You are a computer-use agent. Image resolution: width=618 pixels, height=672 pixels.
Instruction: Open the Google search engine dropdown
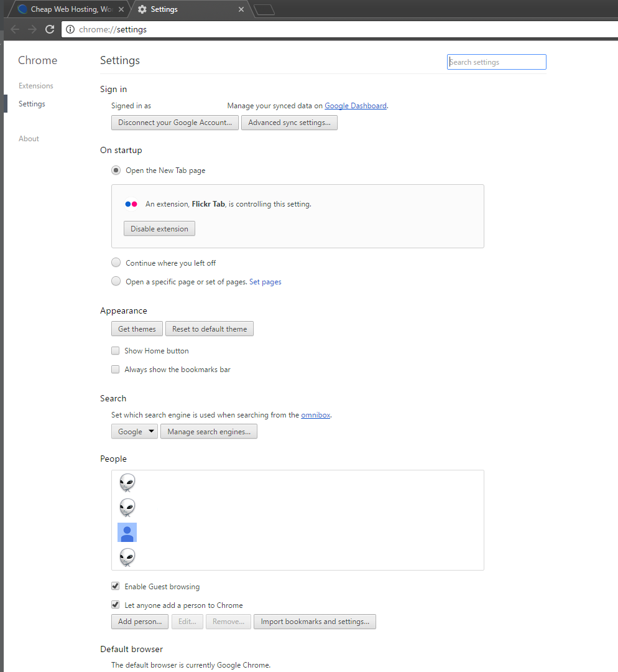[134, 432]
